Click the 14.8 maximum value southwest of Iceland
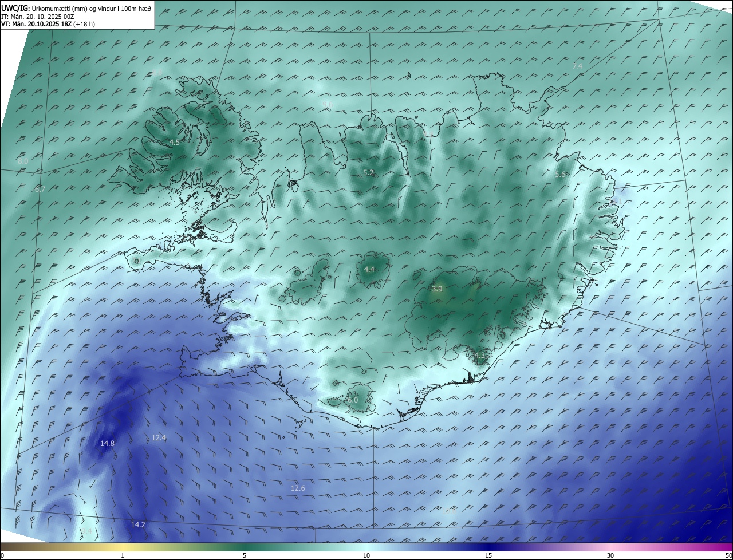This screenshot has width=733, height=560. (107, 443)
